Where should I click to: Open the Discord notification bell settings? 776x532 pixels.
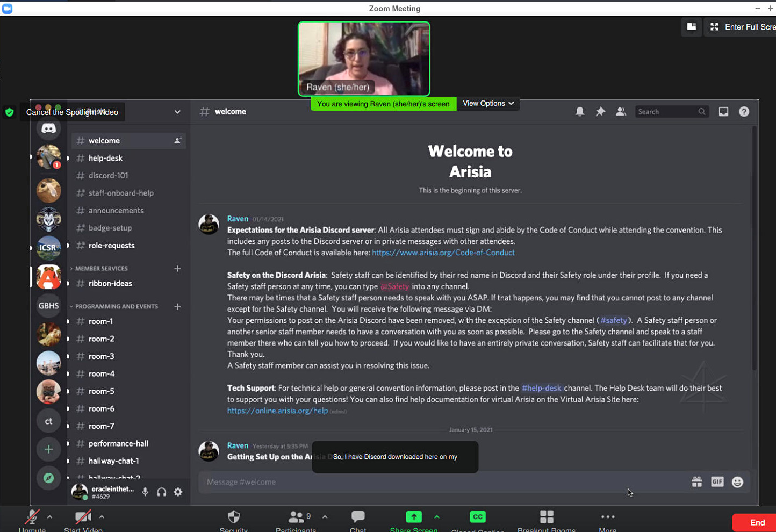580,112
